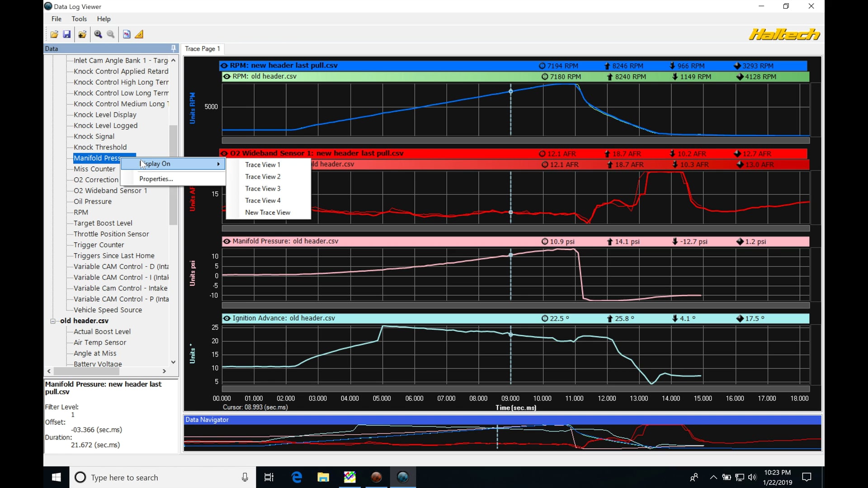Click the pin icon on the Data panel

(173, 48)
